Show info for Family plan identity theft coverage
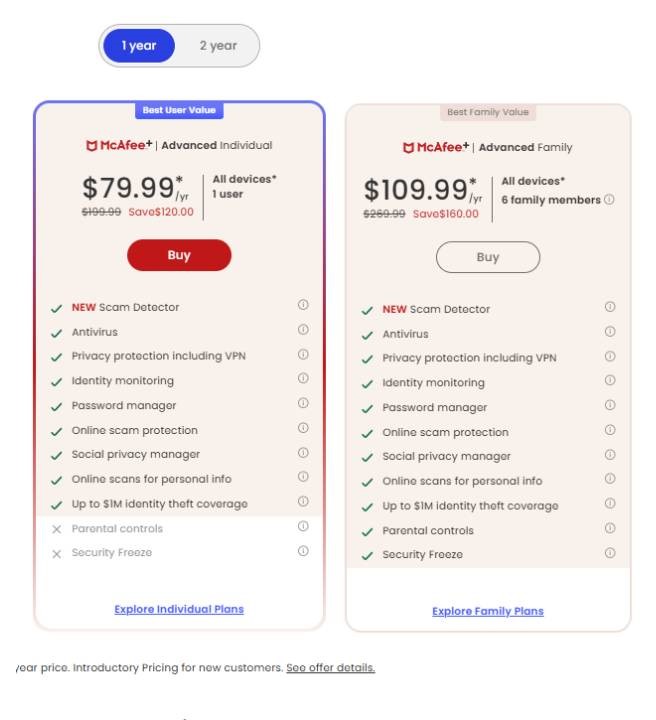The image size is (656, 720). click(610, 504)
